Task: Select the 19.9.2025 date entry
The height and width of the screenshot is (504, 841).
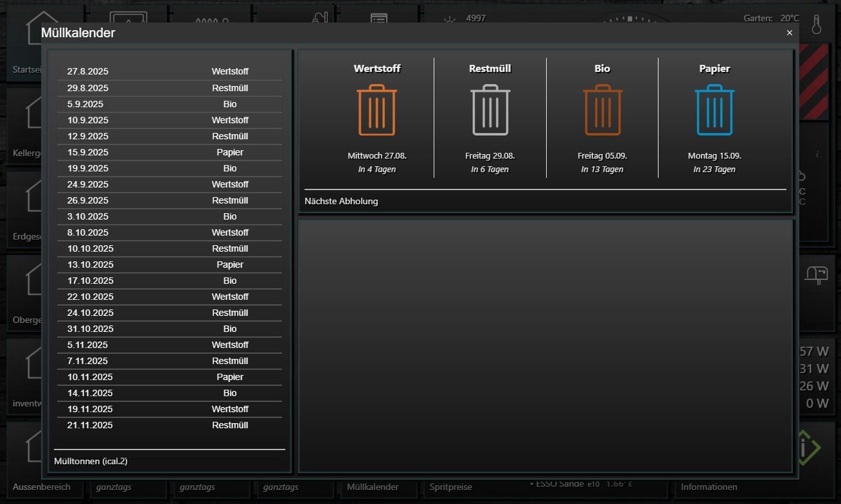Action: [88, 168]
